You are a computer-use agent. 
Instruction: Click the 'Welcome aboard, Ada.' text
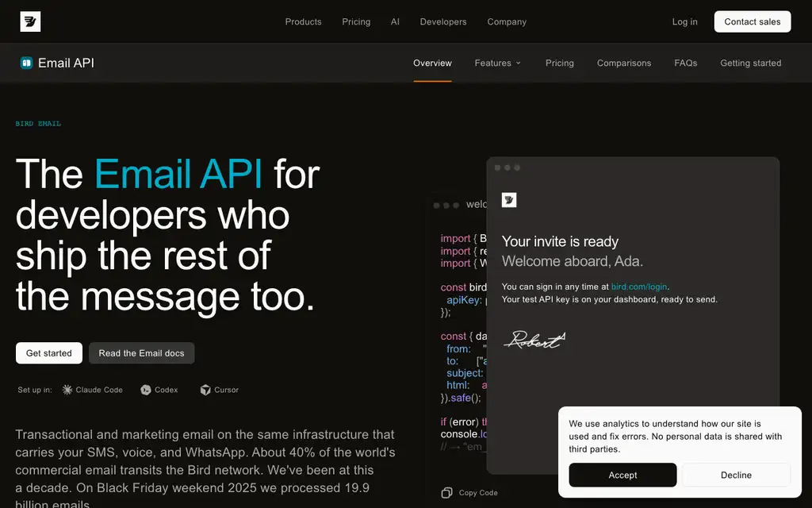point(573,261)
